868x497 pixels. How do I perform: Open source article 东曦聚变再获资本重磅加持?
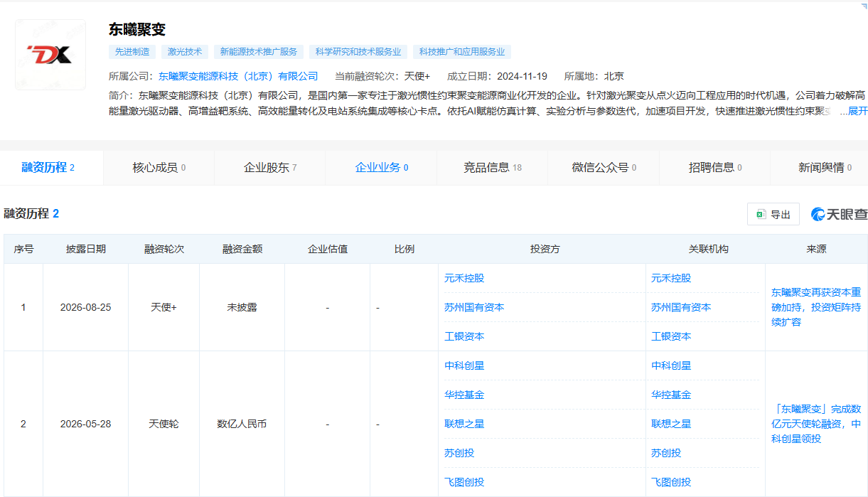(x=816, y=307)
